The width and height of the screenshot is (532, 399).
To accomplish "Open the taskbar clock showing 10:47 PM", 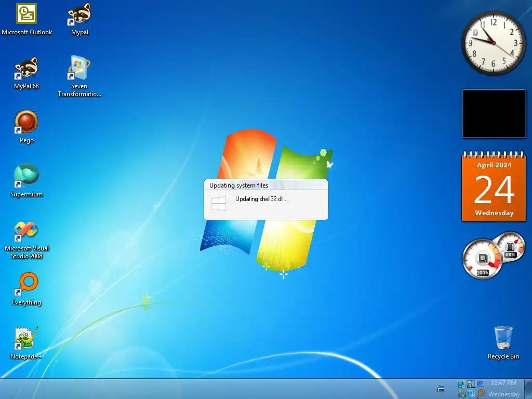I will point(504,389).
